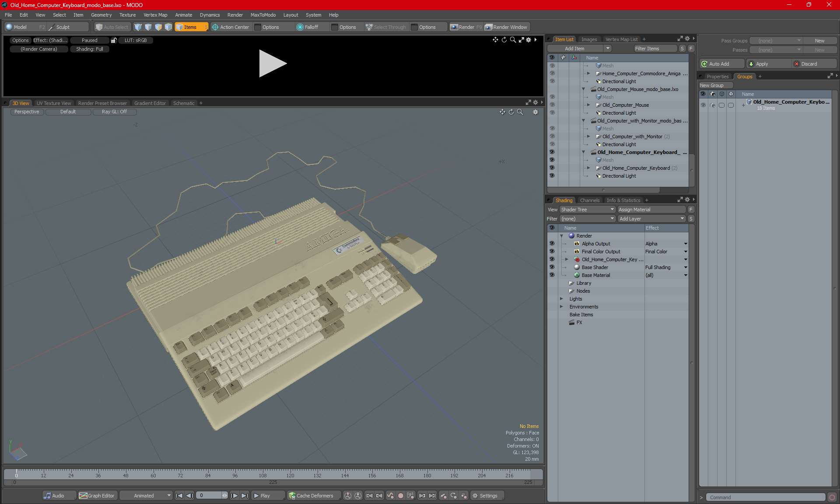Open the Shader Tree view dropdown
This screenshot has width=840, height=504.
pyautogui.click(x=588, y=210)
